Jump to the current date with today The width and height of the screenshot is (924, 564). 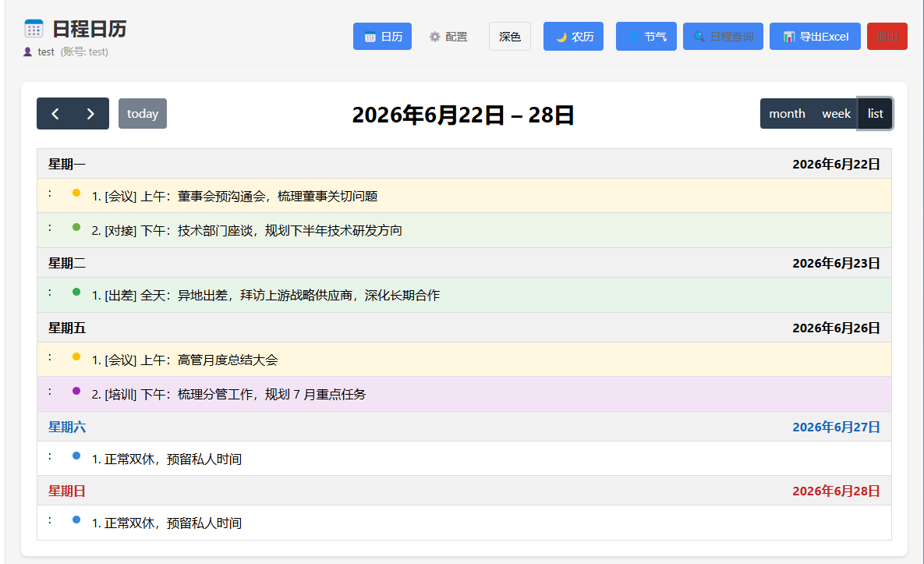click(x=143, y=114)
